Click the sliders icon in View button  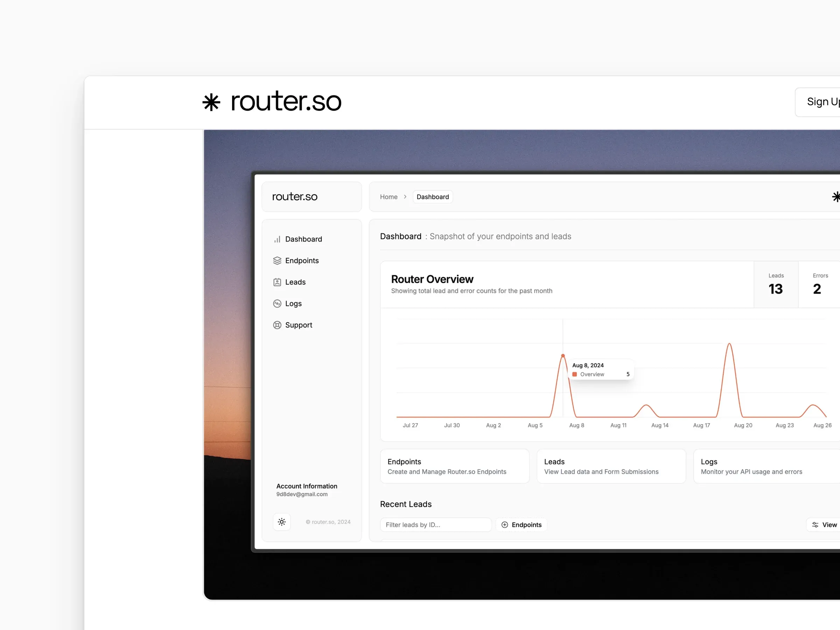[x=815, y=525]
